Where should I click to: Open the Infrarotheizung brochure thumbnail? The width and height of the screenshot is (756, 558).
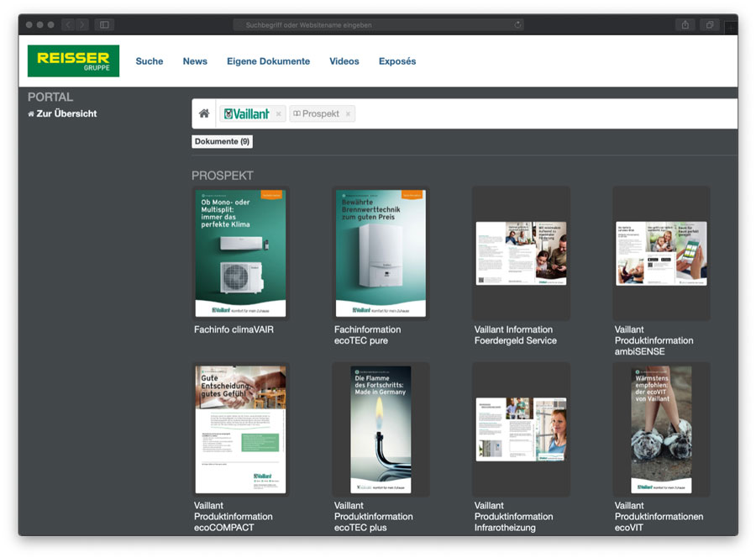[x=521, y=429]
